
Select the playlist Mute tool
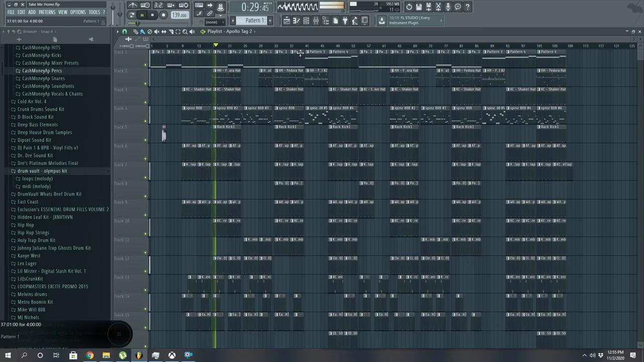point(156,32)
